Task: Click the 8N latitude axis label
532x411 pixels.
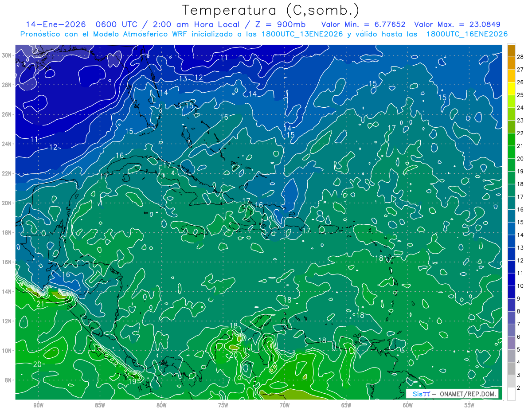Action: 9,380
